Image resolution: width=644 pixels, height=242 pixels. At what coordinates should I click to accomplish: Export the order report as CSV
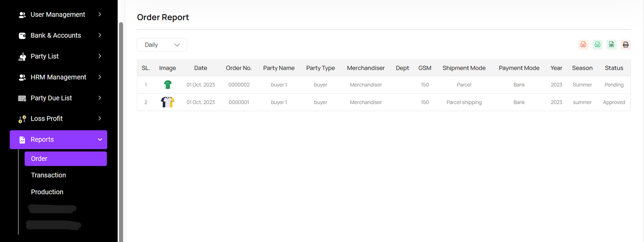597,45
